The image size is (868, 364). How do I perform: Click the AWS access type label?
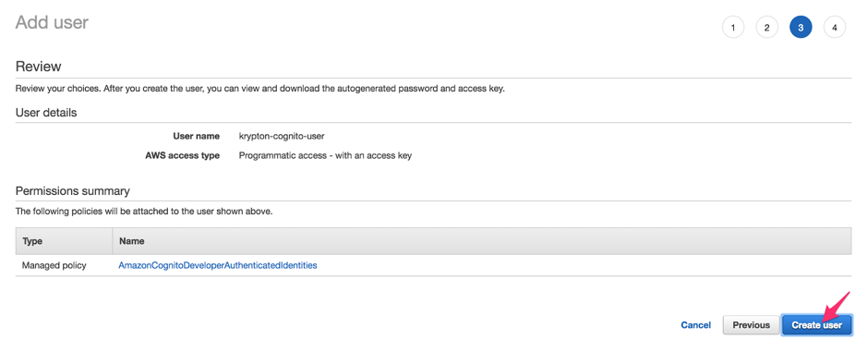[x=182, y=156]
